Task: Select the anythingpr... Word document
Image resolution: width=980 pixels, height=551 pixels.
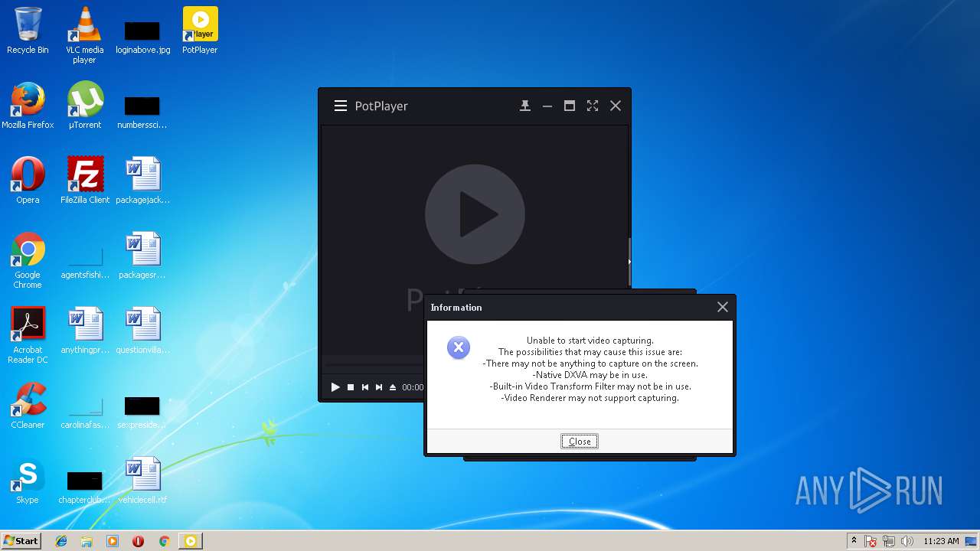Action: click(x=85, y=331)
